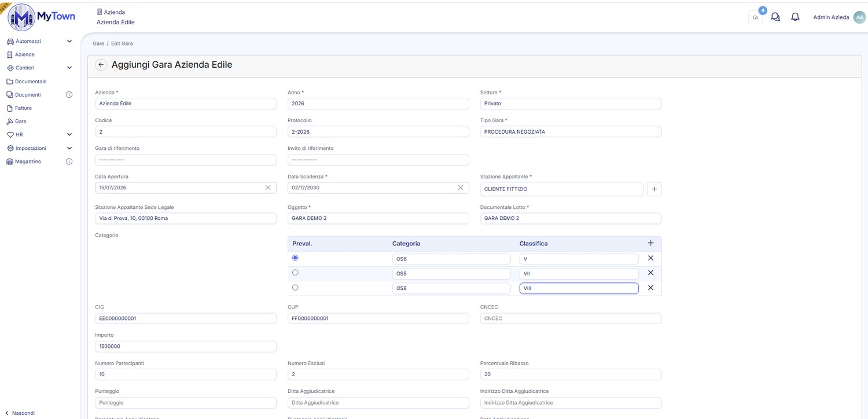Open Invito di riferimento dropdown
868x419 pixels.
coord(378,160)
